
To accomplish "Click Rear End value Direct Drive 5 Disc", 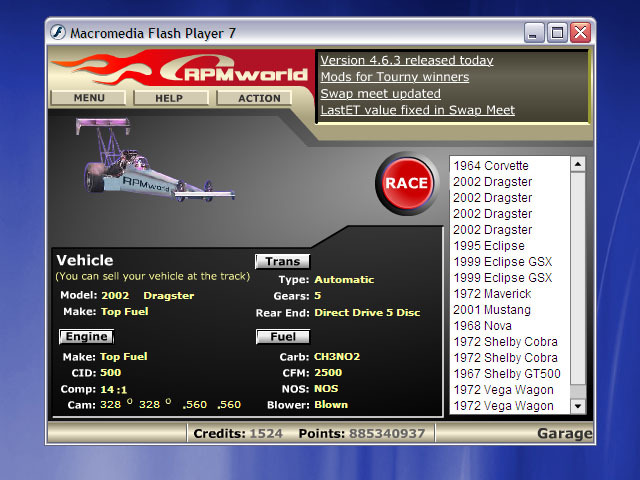I will [x=367, y=313].
